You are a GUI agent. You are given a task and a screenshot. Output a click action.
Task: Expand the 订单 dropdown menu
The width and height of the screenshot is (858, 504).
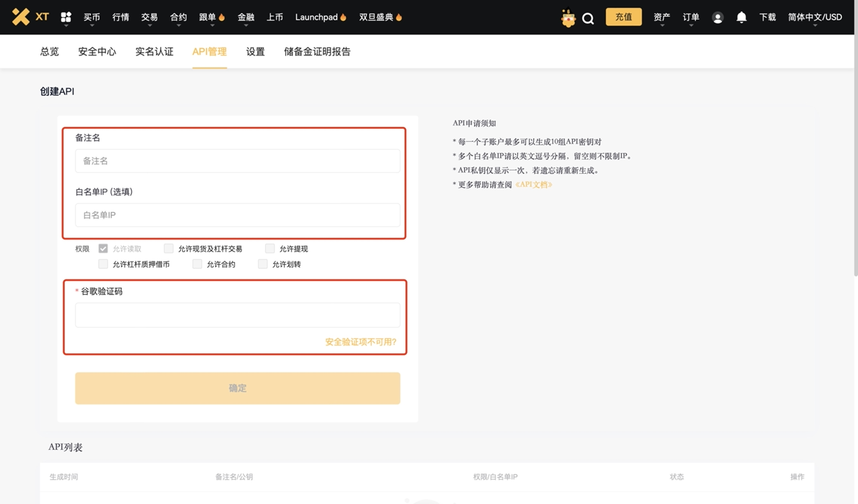[x=691, y=17]
